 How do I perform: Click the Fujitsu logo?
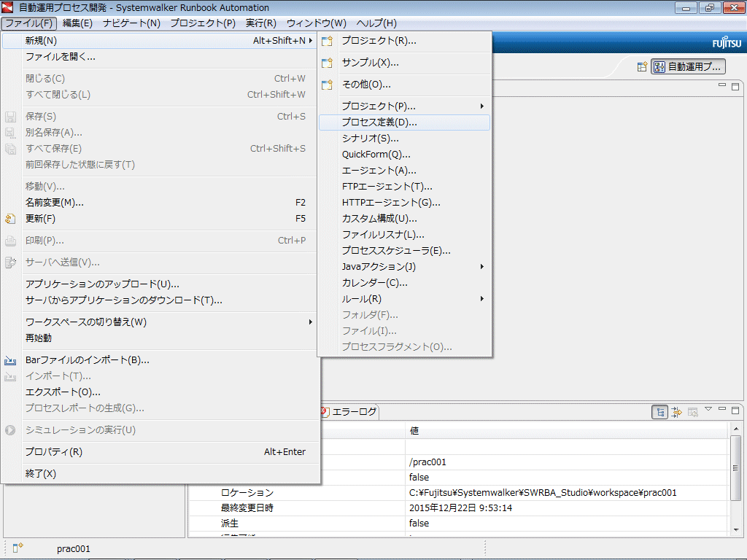pyautogui.click(x=727, y=43)
